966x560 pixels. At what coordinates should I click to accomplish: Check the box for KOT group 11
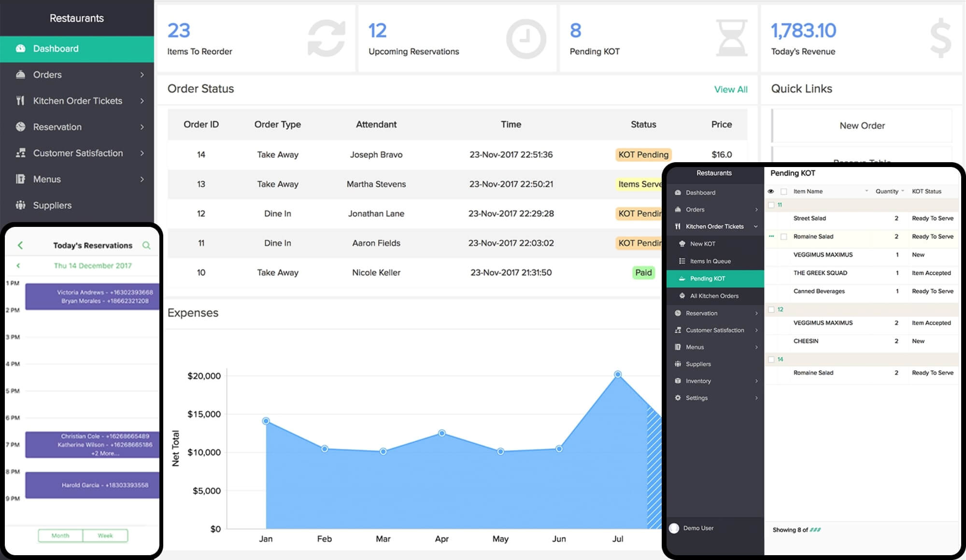click(x=771, y=205)
